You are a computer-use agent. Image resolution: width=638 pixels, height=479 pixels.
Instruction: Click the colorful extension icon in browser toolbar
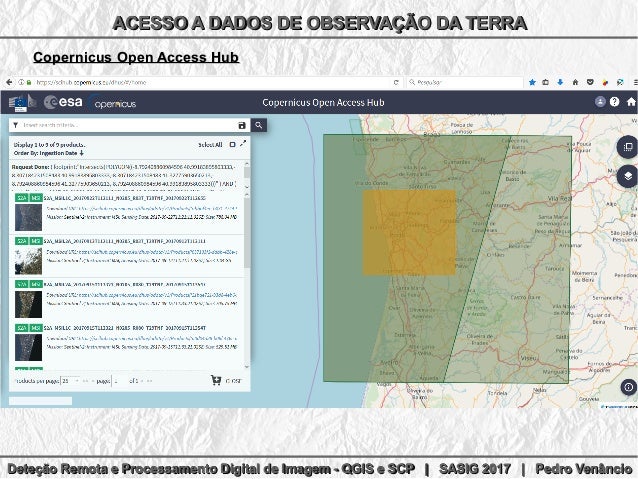click(x=605, y=82)
